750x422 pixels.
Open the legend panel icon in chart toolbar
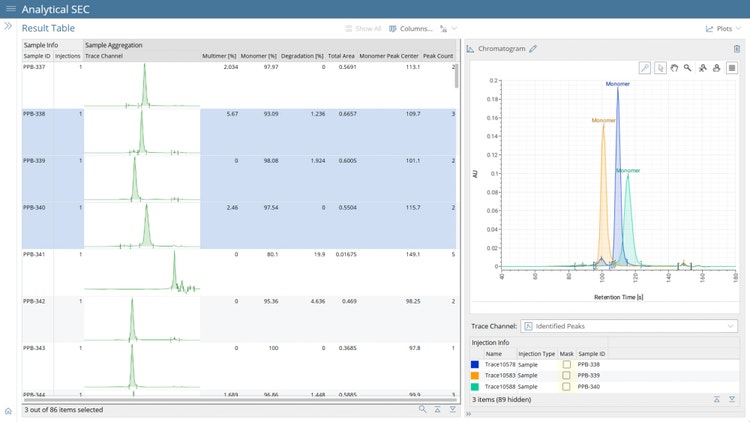pos(732,68)
